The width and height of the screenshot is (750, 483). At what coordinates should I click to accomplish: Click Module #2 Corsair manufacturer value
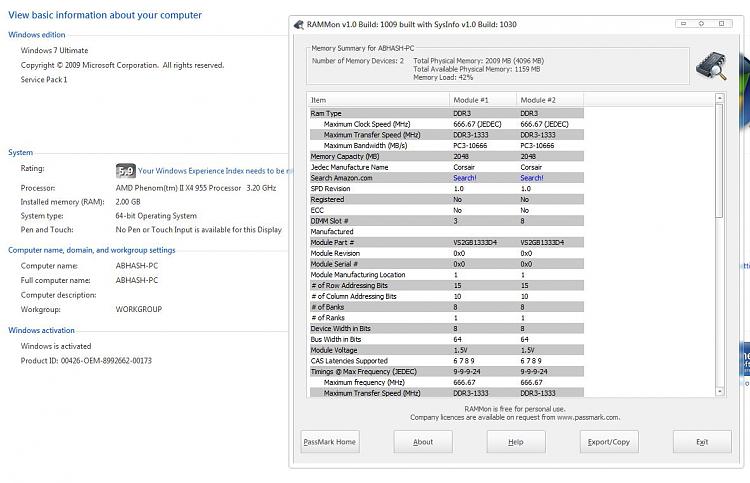point(531,167)
